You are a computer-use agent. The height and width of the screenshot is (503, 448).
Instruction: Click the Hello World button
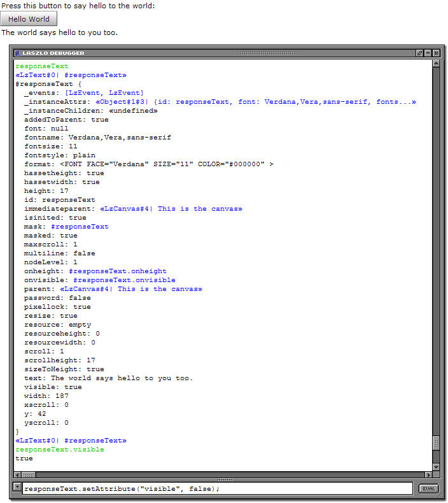pyautogui.click(x=29, y=19)
